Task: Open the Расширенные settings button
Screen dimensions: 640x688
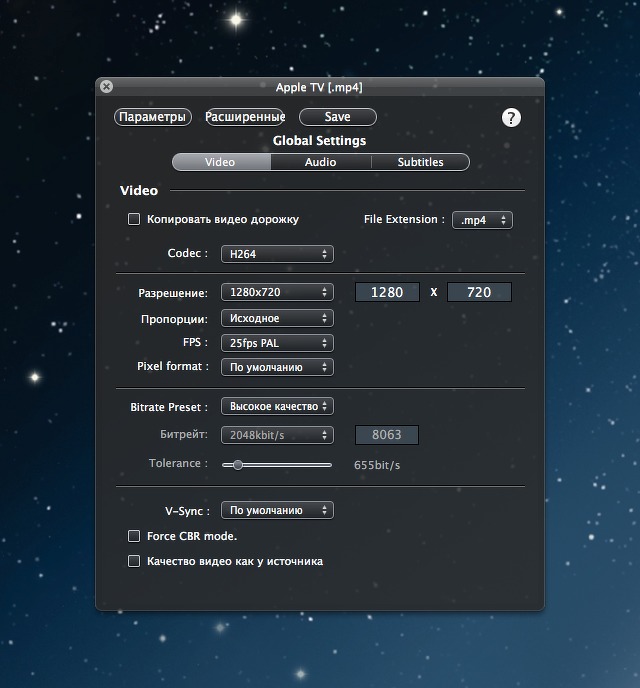Action: [x=245, y=117]
